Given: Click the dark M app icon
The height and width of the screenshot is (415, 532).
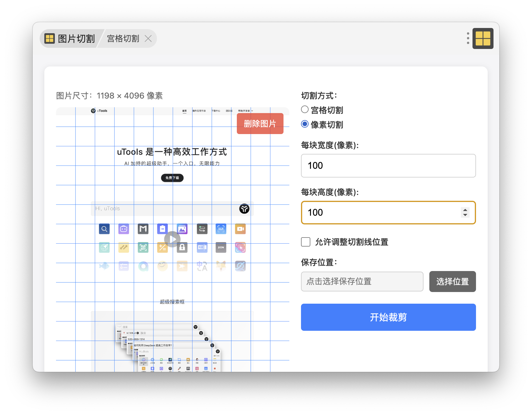Looking at the screenshot, I should [x=143, y=229].
